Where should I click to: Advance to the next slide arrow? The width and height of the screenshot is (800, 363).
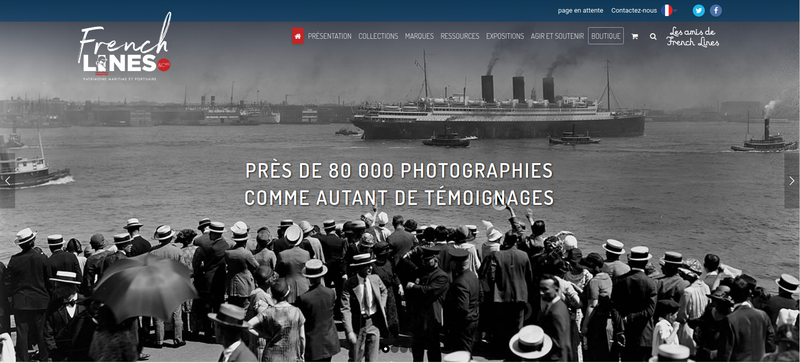pos(792,180)
